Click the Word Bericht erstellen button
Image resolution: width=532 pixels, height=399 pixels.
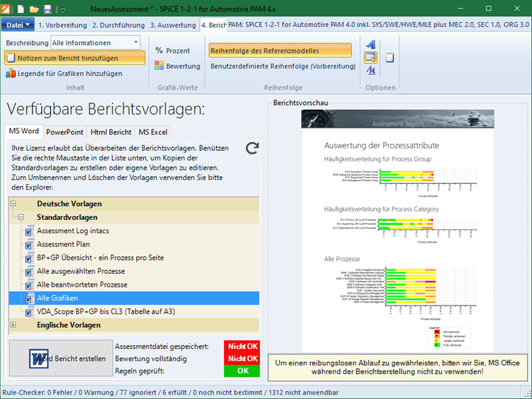pyautogui.click(x=61, y=359)
